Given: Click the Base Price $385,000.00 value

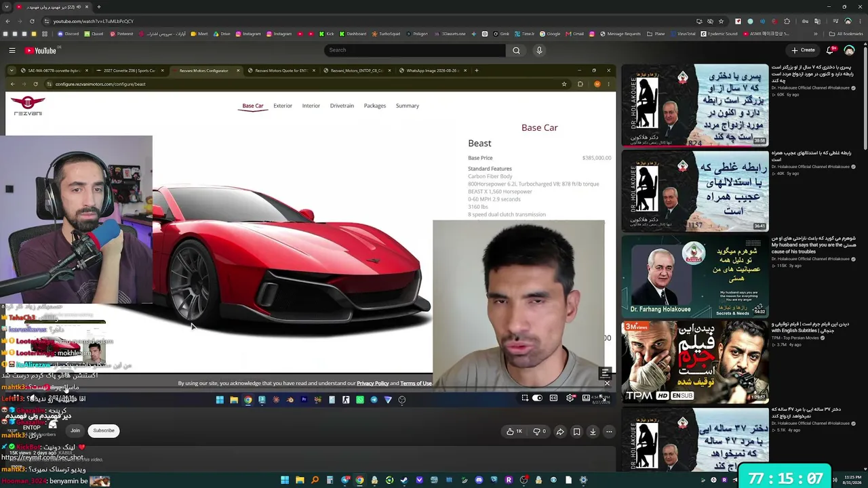Looking at the screenshot, I should [597, 158].
